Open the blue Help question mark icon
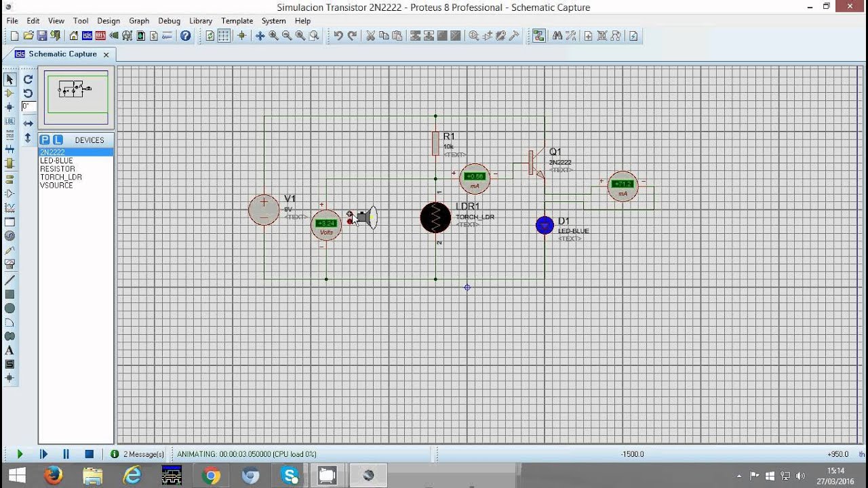This screenshot has height=488, width=868. [x=186, y=36]
